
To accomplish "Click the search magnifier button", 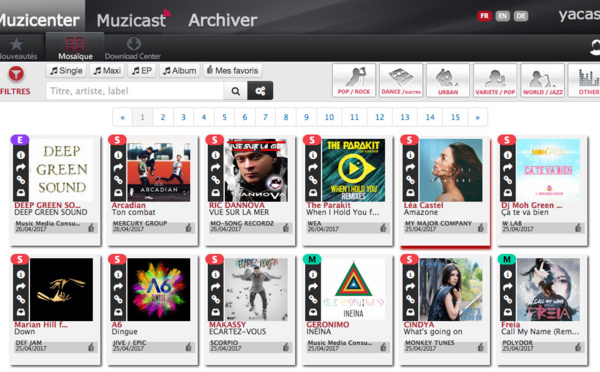I will coord(236,91).
